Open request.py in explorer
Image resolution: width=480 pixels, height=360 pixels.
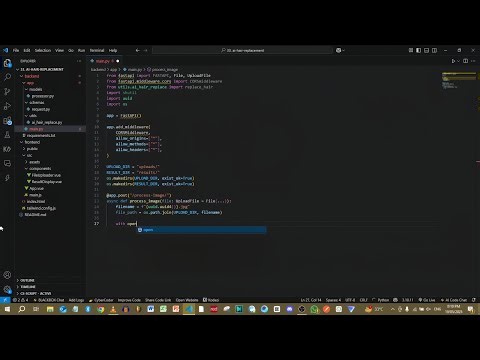pos(41,109)
